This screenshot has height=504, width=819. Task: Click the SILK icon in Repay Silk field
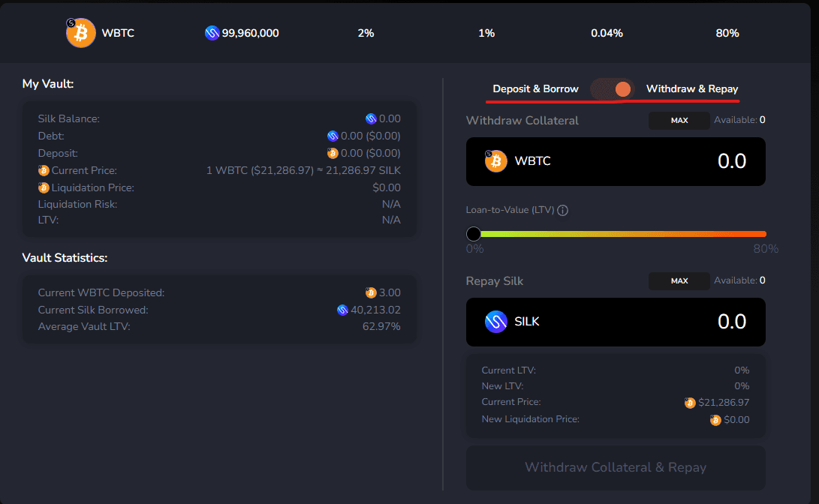(x=495, y=322)
